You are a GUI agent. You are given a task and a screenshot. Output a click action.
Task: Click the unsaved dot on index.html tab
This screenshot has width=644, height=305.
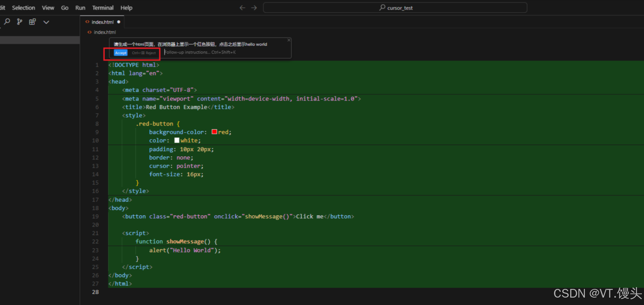click(x=119, y=22)
